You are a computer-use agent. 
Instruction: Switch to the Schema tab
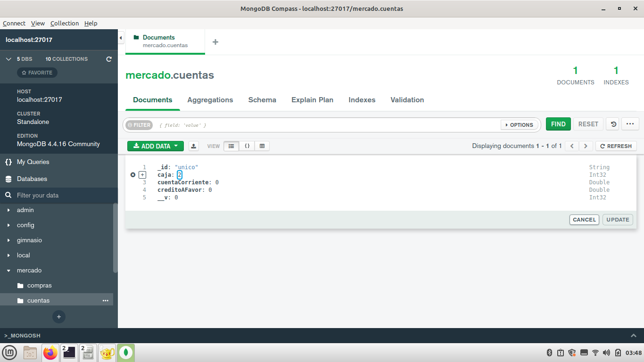point(262,100)
